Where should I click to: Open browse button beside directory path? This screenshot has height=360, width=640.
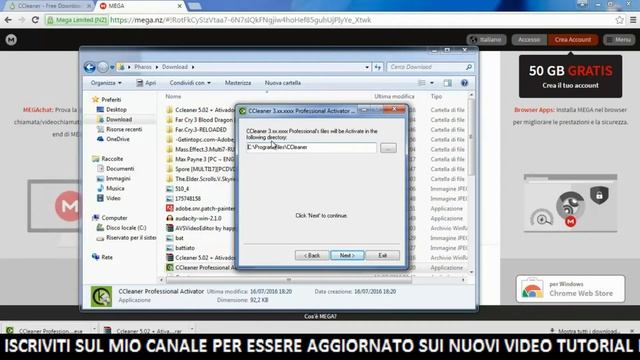coord(388,148)
